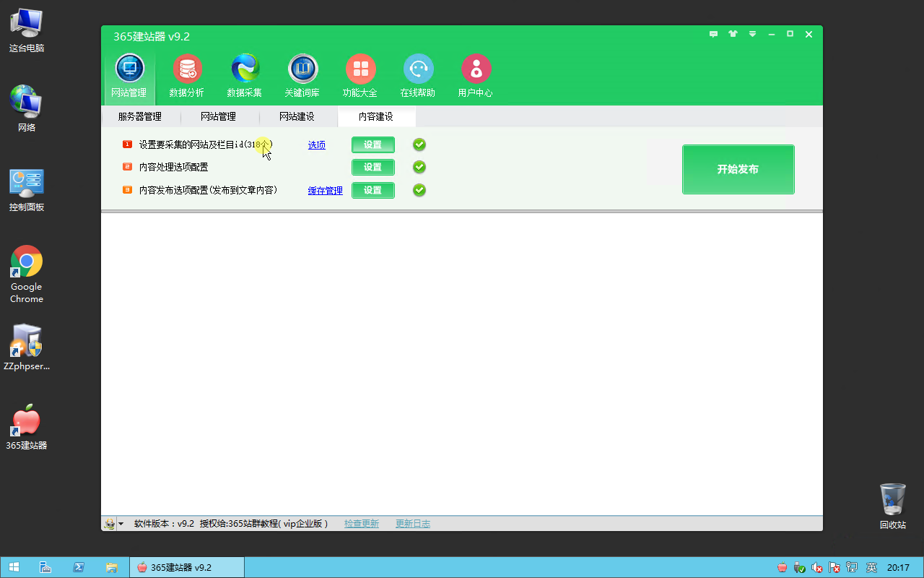The image size is (924, 578).
Task: Click the Action Center flag tray icon
Action: (x=834, y=568)
